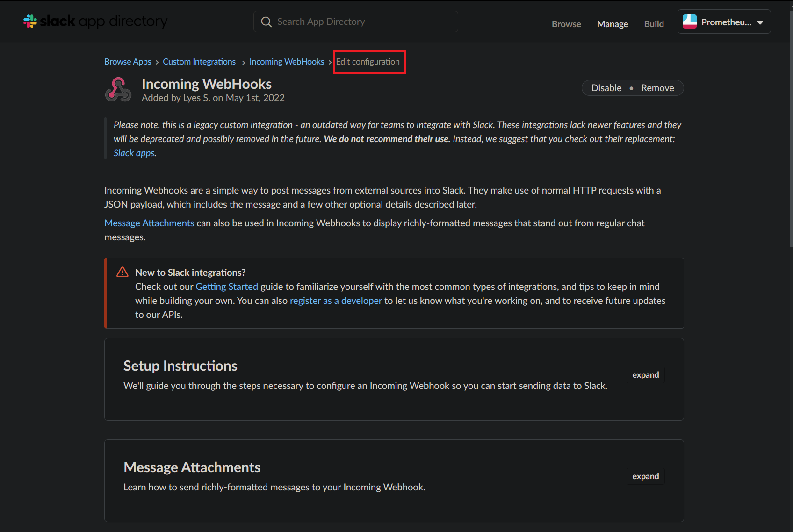This screenshot has height=532, width=793.
Task: Click the Incoming WebHooks app icon
Action: pos(118,90)
